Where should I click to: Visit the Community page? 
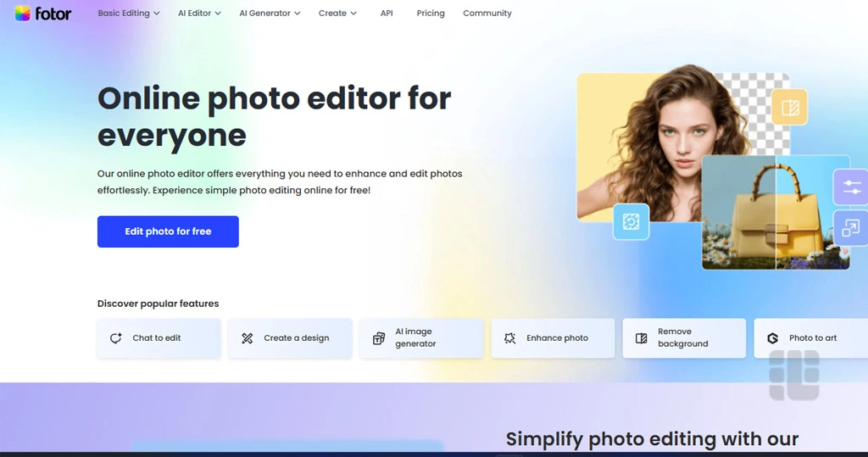[x=487, y=14]
